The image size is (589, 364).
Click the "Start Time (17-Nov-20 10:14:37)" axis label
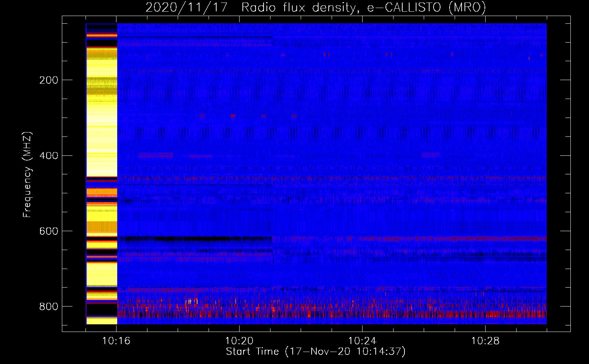point(316,352)
